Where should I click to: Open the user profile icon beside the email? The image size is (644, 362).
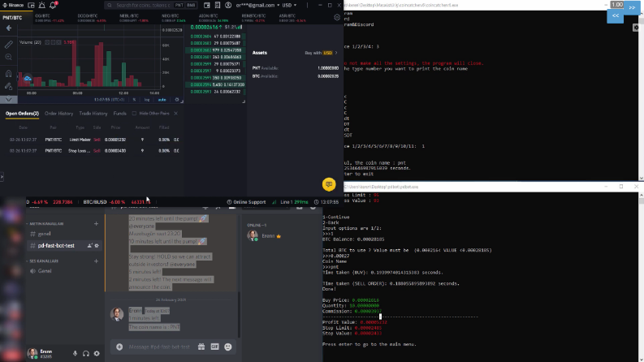coord(228,6)
